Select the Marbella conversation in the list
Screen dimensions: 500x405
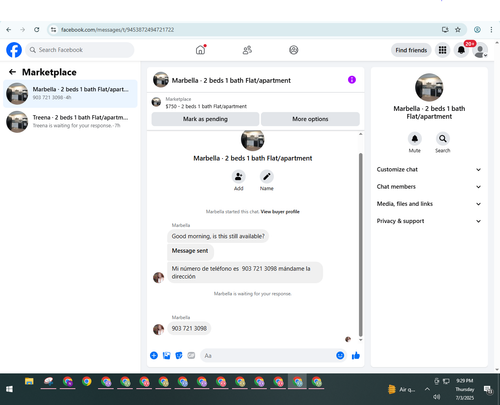coord(70,94)
